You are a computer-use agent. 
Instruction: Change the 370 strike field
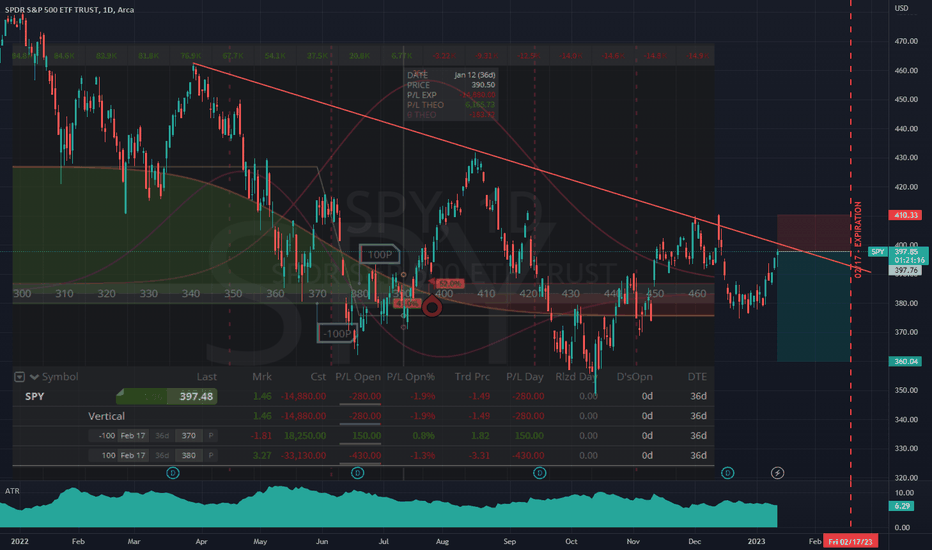point(189,436)
